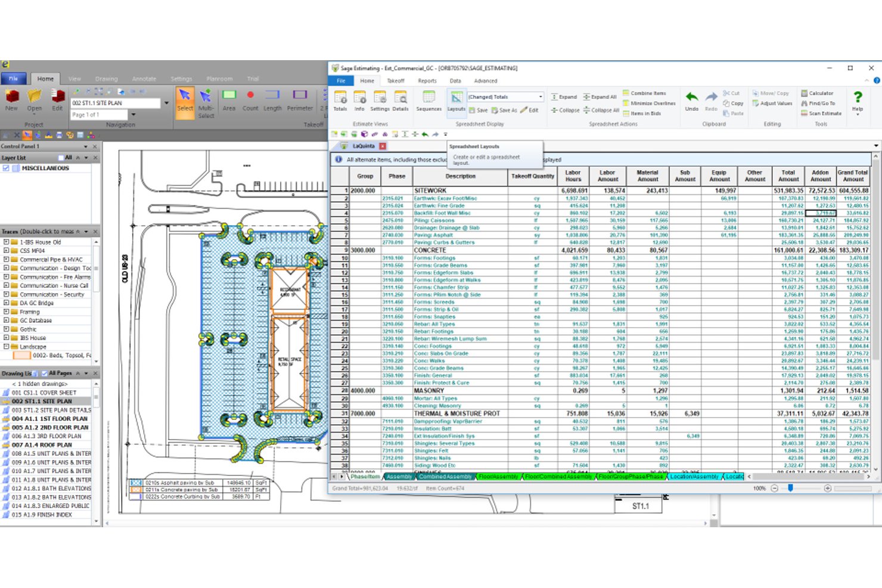Launch the Calculator tool
Viewport: 882px width, 588px height.
(817, 94)
